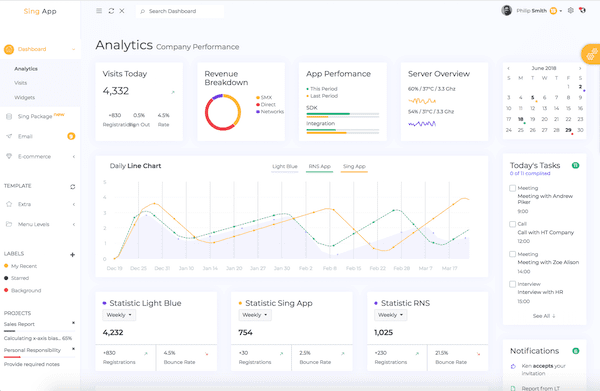
Task: Open the orange theme customizer button
Action: pyautogui.click(x=591, y=54)
